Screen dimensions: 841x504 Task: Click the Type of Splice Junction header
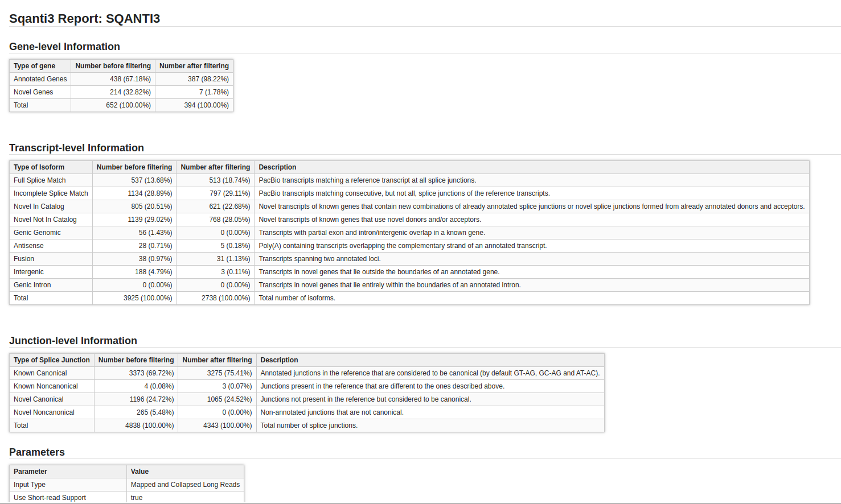(51, 360)
